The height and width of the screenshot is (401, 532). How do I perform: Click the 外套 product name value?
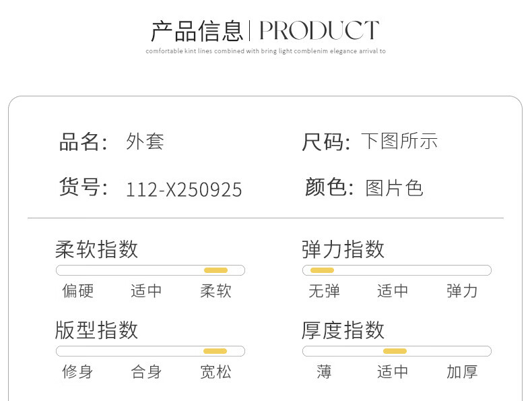point(145,142)
